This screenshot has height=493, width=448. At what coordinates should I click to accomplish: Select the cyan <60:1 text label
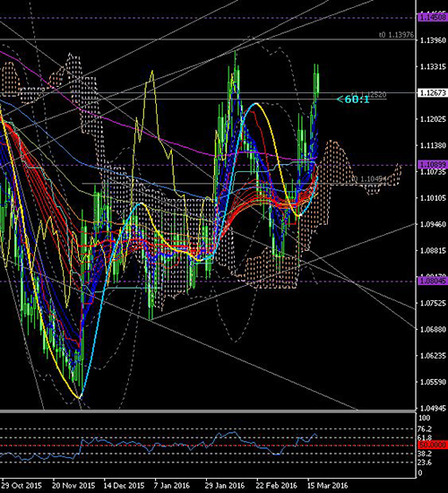353,99
